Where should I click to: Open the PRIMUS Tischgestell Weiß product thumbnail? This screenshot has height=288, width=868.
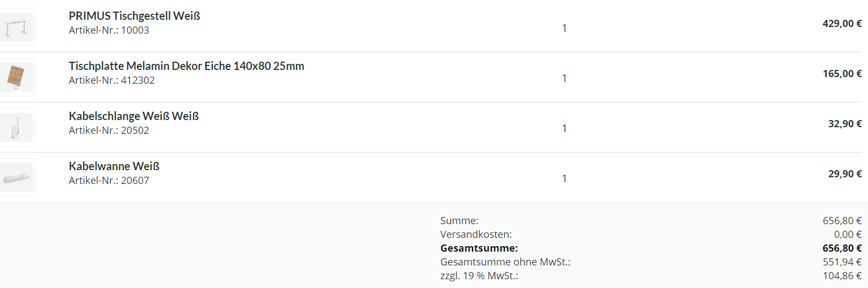click(x=17, y=27)
